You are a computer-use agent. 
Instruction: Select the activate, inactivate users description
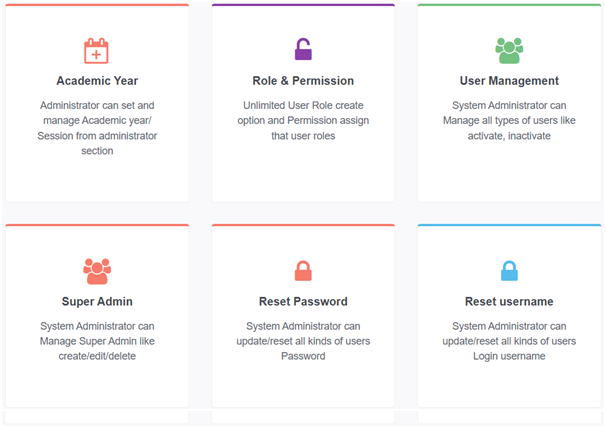(x=509, y=120)
